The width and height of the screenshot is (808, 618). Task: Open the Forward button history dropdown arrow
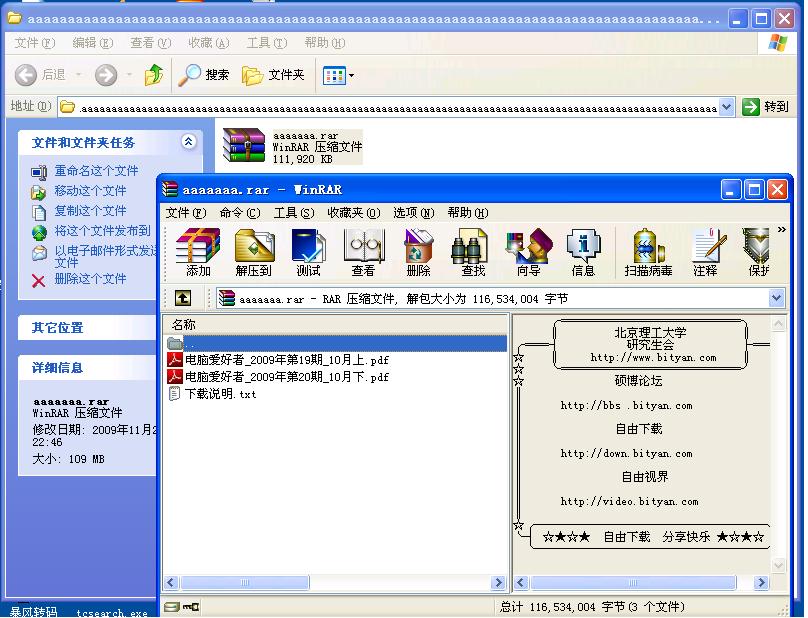pyautogui.click(x=129, y=75)
